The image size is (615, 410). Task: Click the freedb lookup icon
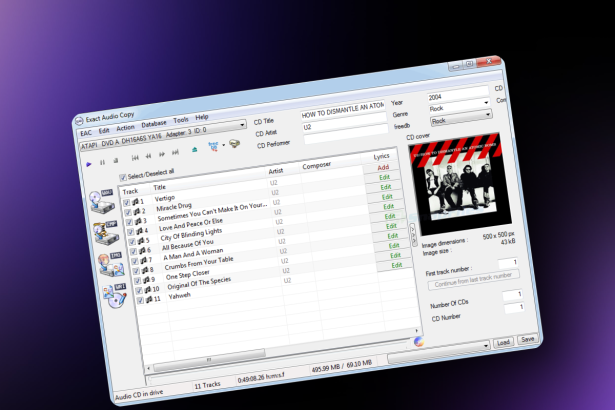tap(213, 146)
